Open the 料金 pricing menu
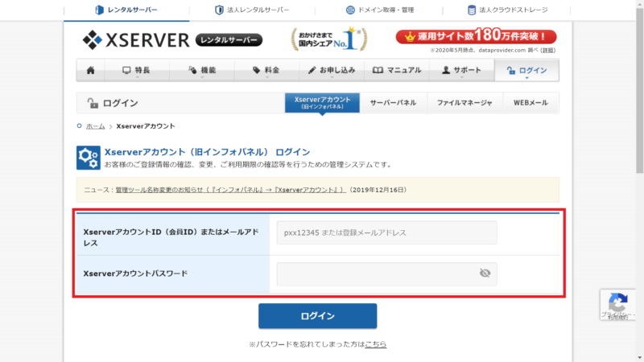 pyautogui.click(x=266, y=70)
